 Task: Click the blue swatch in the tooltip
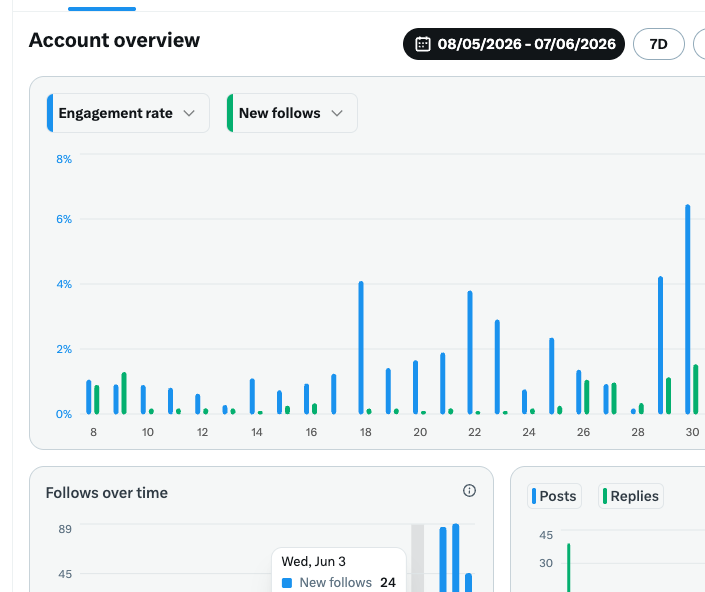tap(287, 583)
